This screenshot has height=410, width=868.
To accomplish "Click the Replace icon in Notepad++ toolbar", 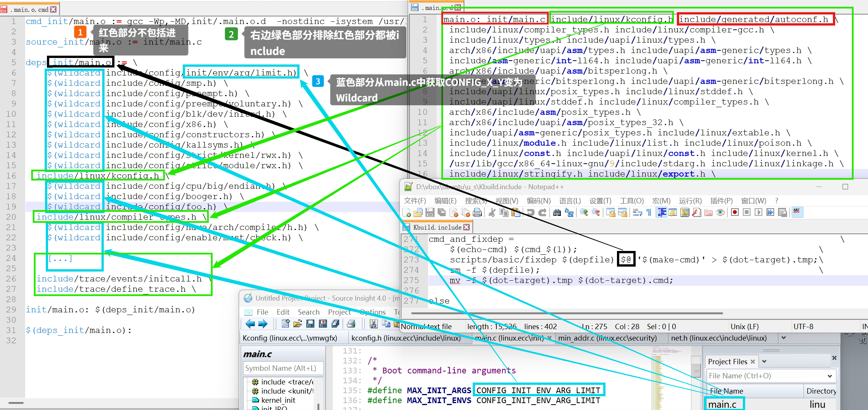I will (x=569, y=212).
